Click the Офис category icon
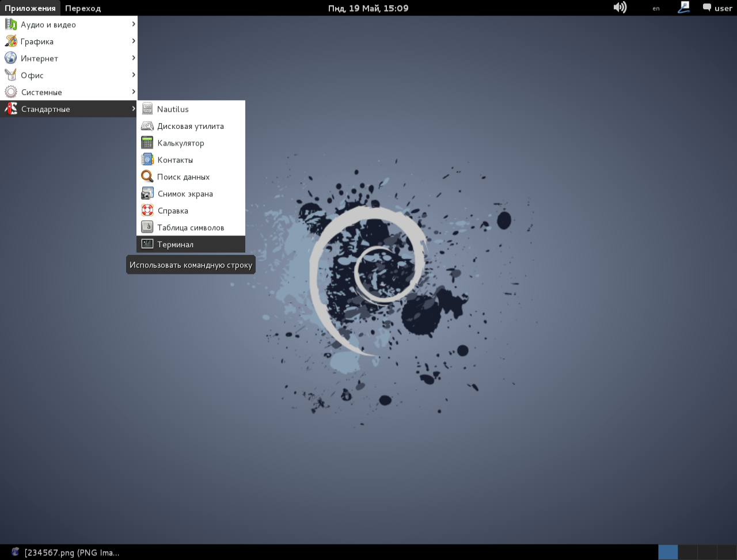737x560 pixels. tap(11, 75)
